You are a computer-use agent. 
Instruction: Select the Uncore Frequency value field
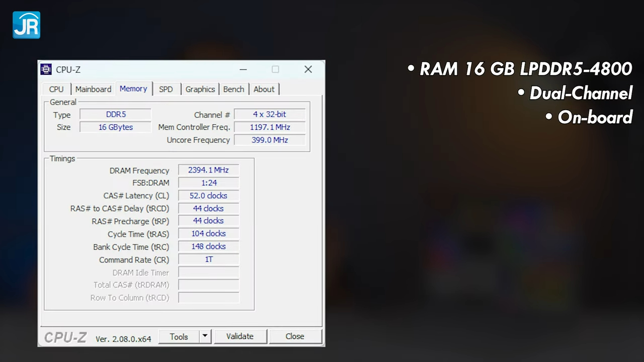click(270, 140)
